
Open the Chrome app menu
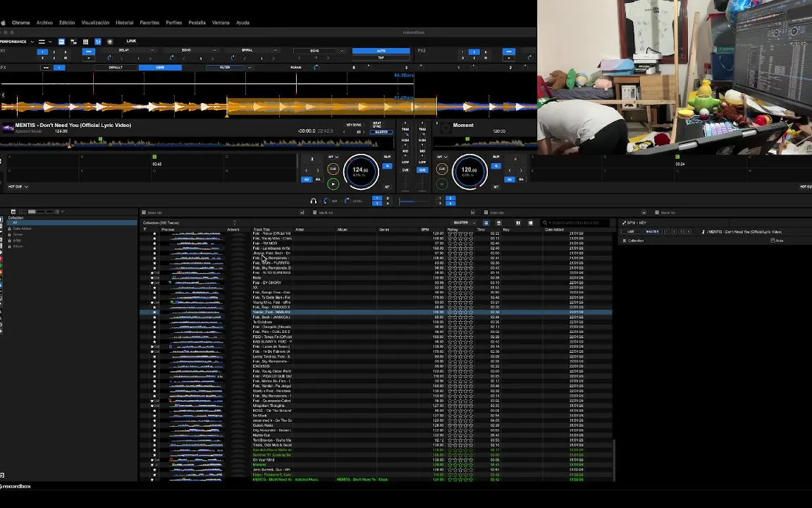pyautogui.click(x=20, y=23)
